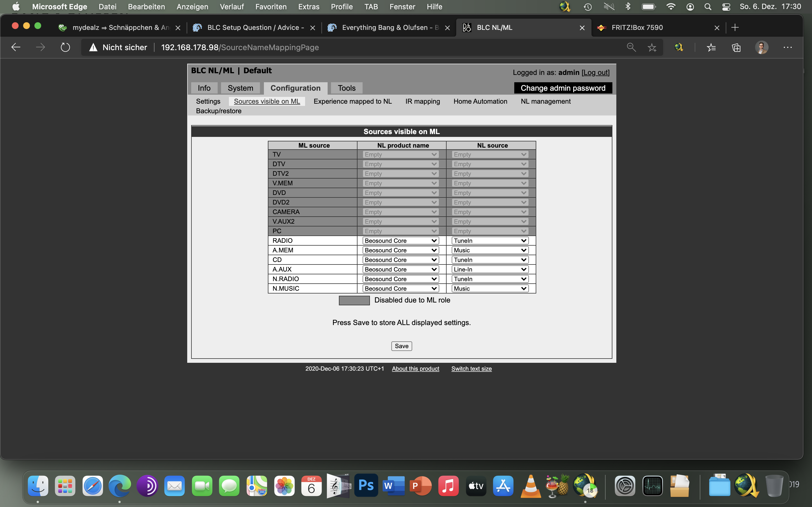Reload the page with refresh icon
This screenshot has width=812, height=507.
pos(65,47)
